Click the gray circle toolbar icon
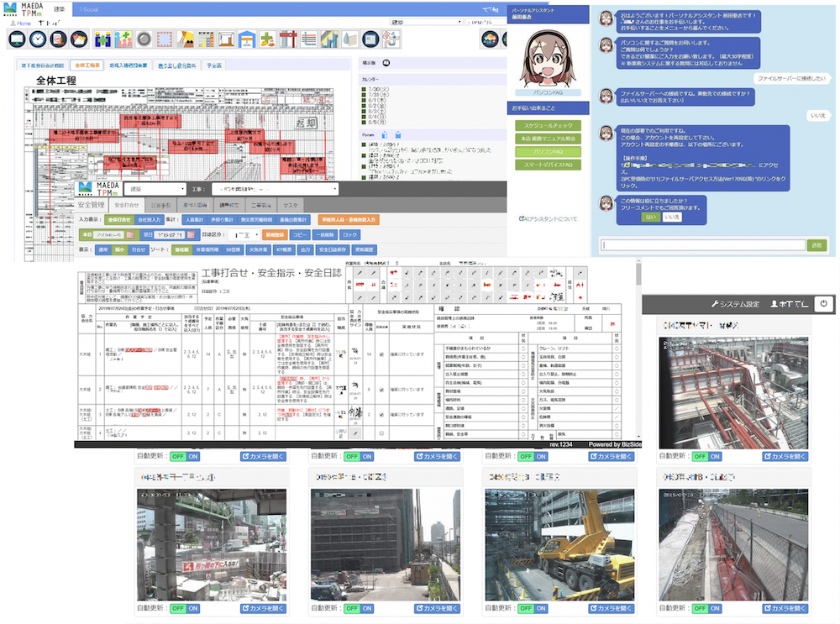This screenshot has width=840, height=624. click(x=144, y=39)
